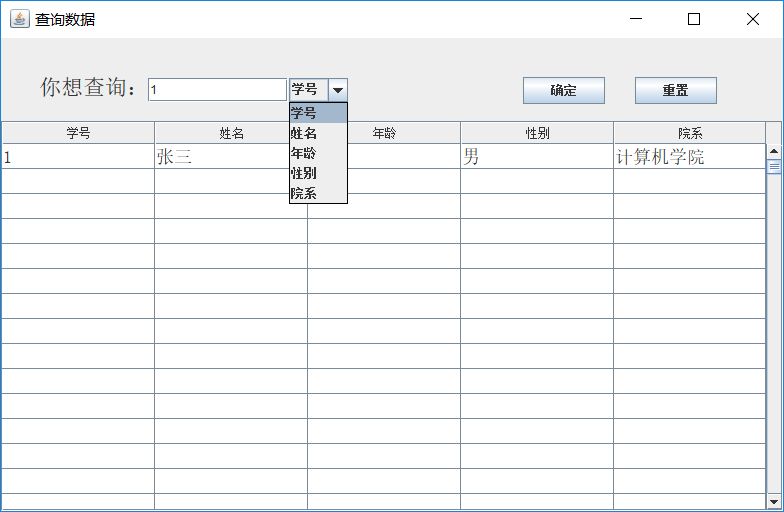Close the 查询数据 window

coord(753,19)
